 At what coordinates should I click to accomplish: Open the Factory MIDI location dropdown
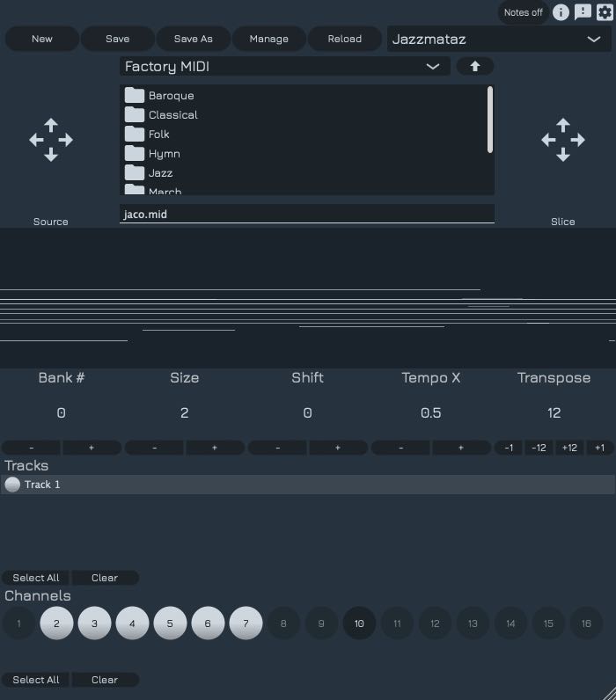(x=284, y=66)
